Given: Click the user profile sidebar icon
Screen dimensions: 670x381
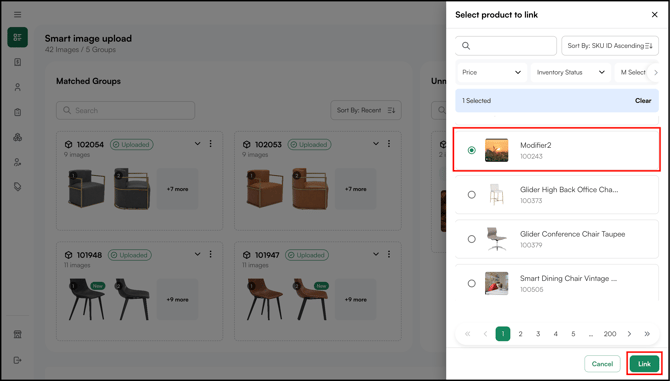Looking at the screenshot, I should pos(18,87).
